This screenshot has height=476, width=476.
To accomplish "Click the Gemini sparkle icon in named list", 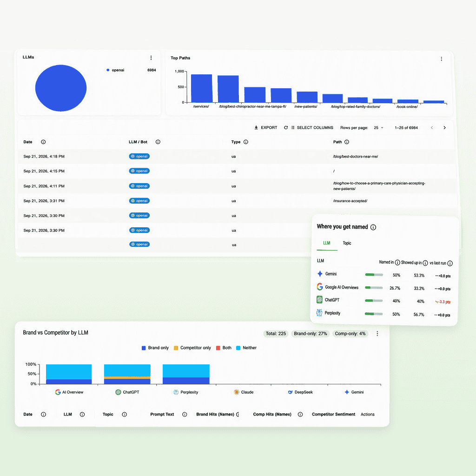I will coord(320,273).
